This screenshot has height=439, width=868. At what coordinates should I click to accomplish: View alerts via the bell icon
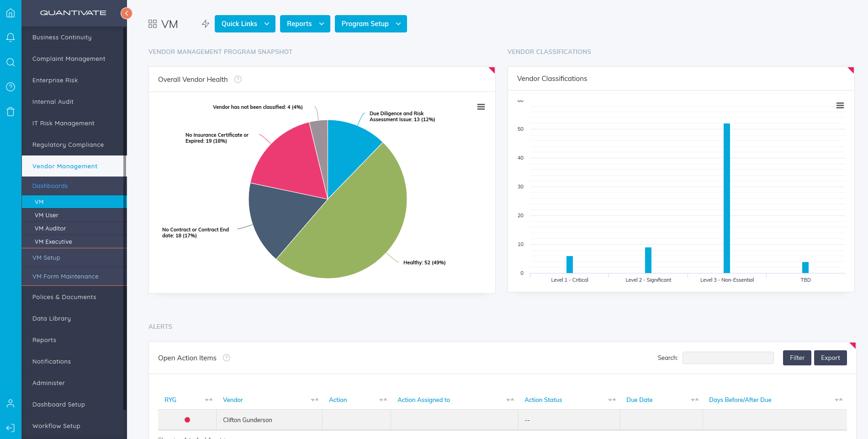click(x=10, y=37)
